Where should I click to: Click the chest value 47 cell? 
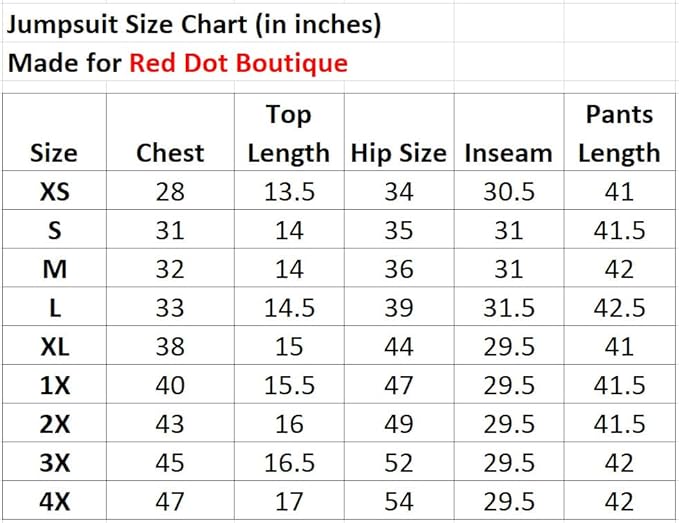[170, 501]
